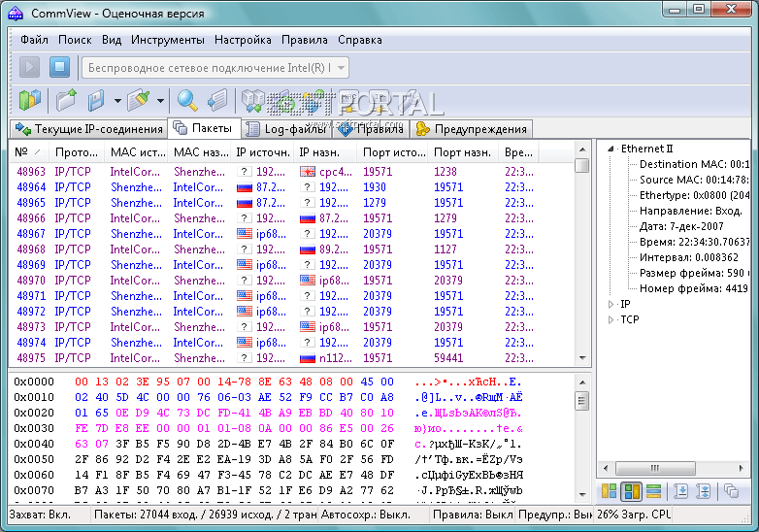Expand the TCP node in decoder tree
Screen dimensions: 759x532
pos(611,319)
